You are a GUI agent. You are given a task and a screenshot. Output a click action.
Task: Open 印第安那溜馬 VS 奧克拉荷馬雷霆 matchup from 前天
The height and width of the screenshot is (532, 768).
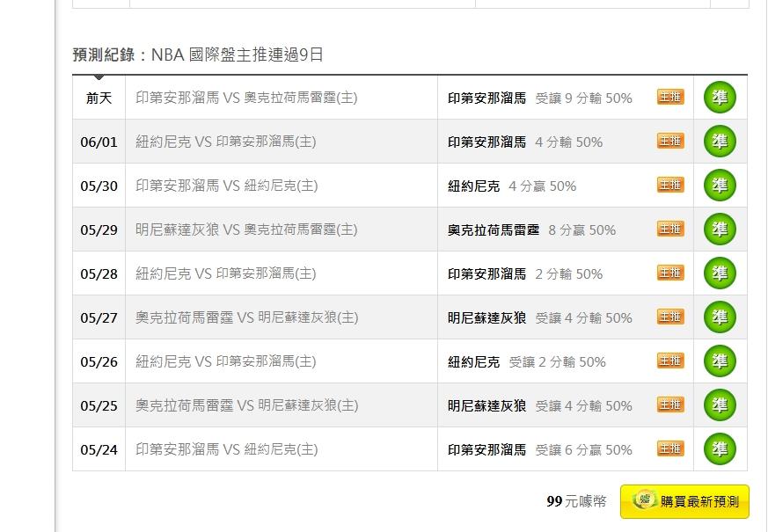point(246,98)
